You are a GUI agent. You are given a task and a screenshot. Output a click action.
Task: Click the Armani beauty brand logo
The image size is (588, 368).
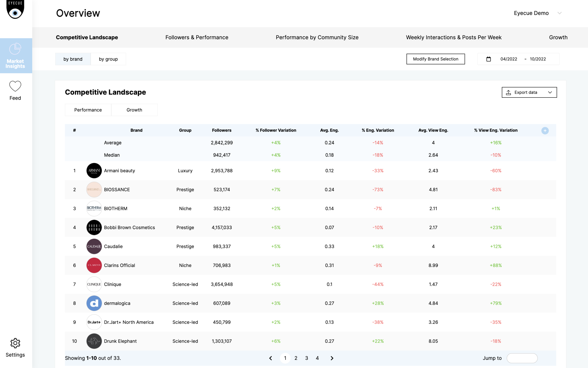[94, 171]
